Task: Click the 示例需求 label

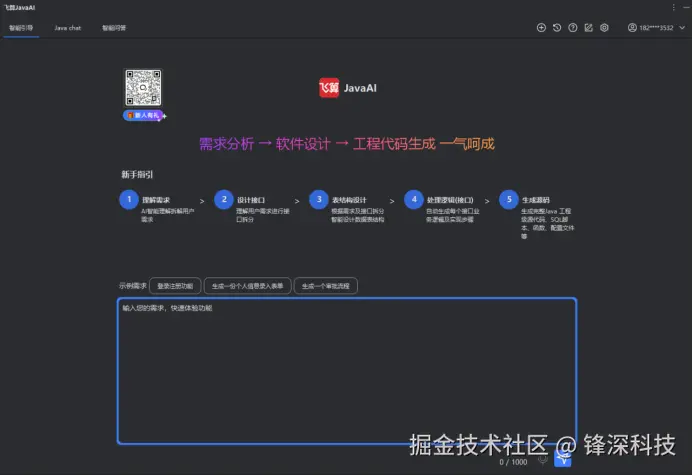Action: pos(133,286)
